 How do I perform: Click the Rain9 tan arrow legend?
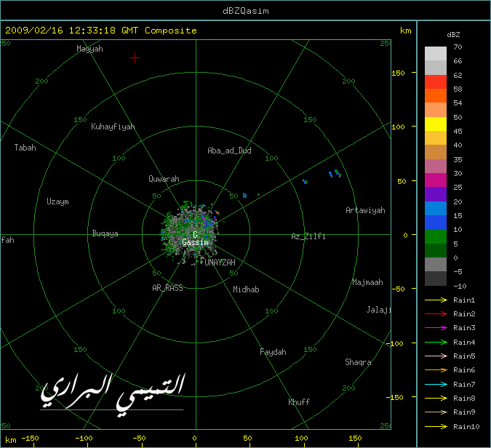436,412
